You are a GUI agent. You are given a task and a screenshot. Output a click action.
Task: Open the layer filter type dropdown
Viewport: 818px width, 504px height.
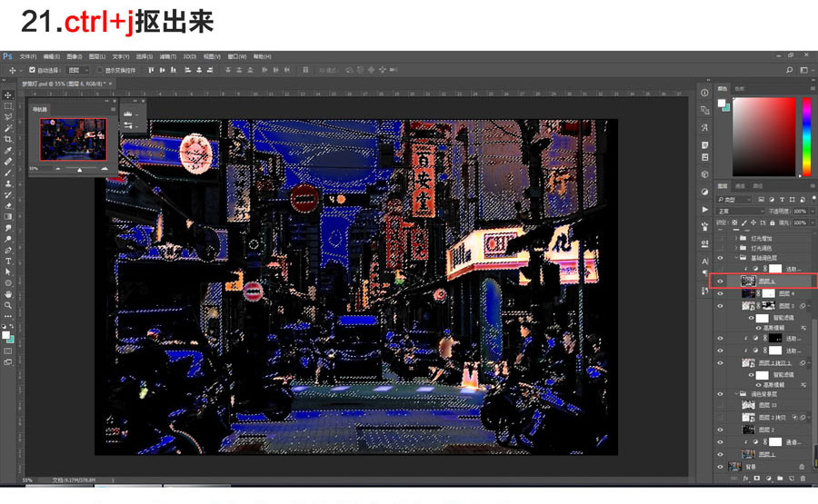click(733, 199)
